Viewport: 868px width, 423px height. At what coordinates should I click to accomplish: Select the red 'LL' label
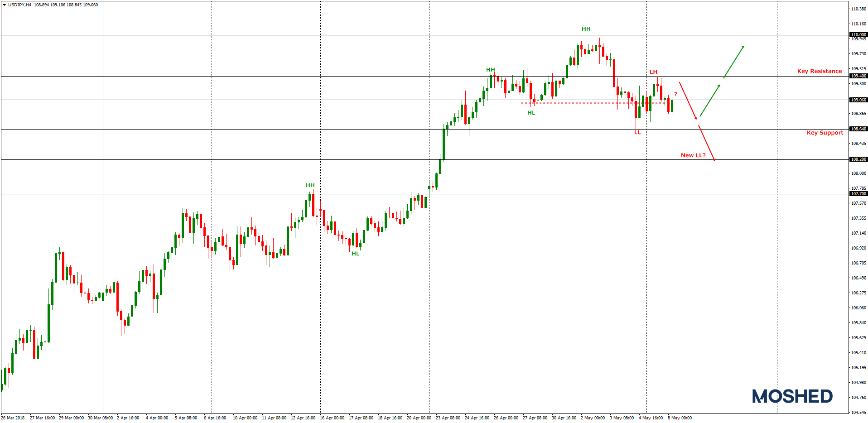(x=637, y=132)
